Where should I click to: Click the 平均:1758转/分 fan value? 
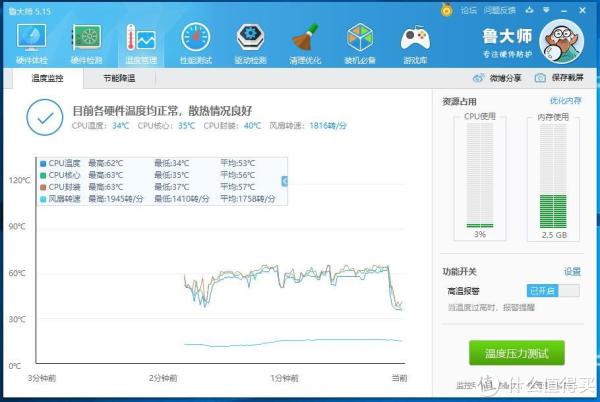(248, 199)
